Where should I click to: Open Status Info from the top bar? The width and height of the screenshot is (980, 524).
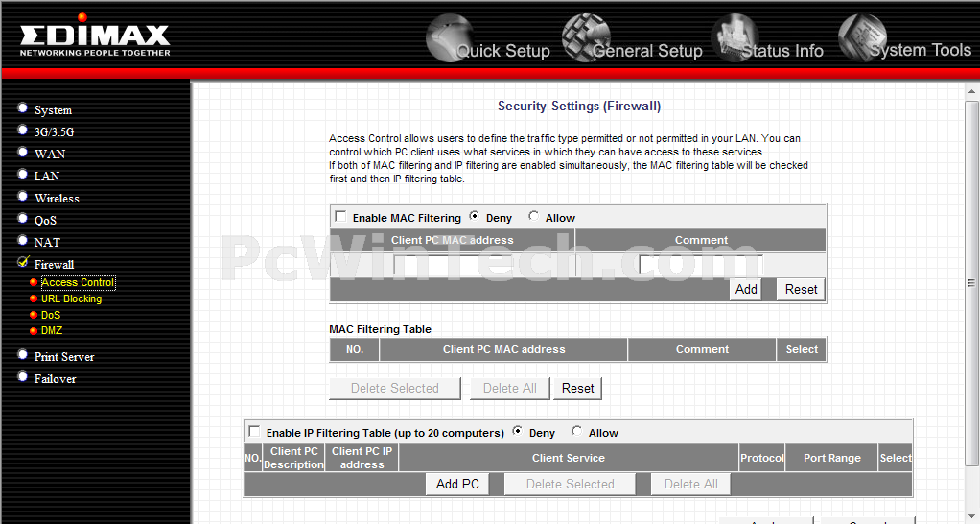click(x=768, y=38)
